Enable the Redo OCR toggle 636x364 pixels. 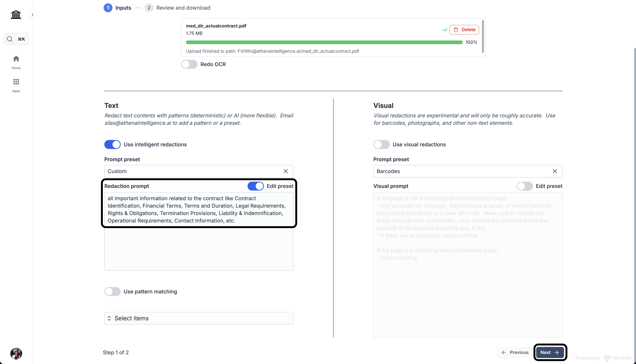[x=189, y=64]
